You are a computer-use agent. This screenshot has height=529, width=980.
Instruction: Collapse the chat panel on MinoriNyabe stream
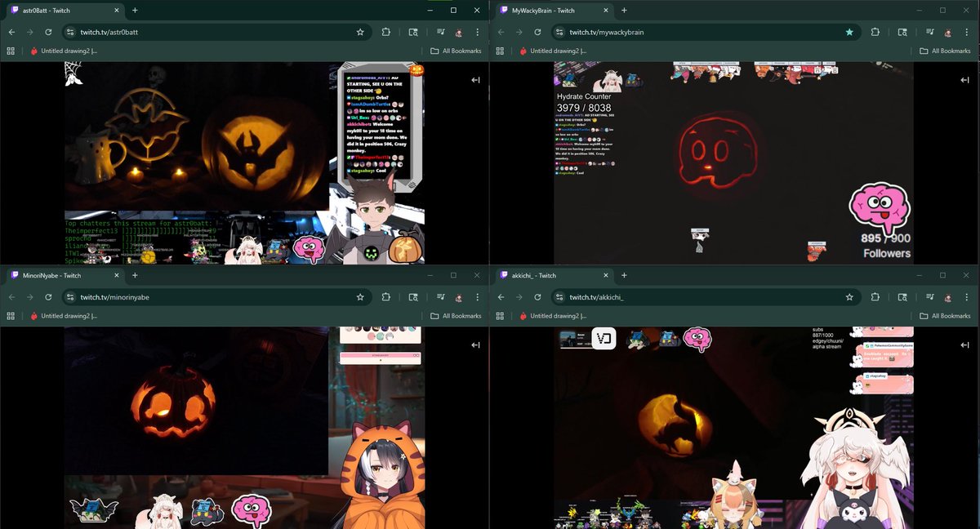(475, 345)
